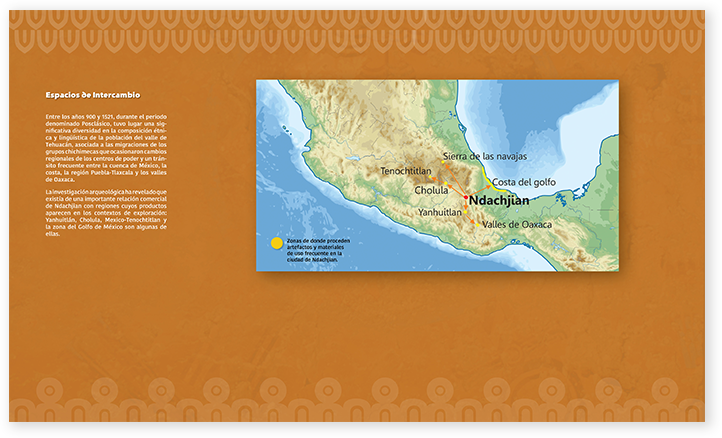Click the yellow legend circle on the map
Image resolution: width=722 pixels, height=438 pixels.
click(277, 243)
